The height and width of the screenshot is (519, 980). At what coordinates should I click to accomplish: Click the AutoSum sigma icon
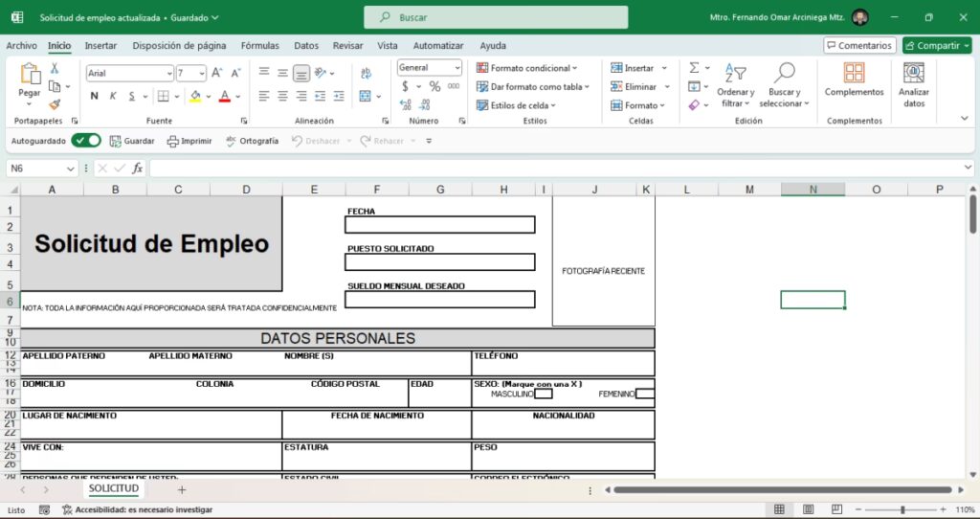coord(694,68)
